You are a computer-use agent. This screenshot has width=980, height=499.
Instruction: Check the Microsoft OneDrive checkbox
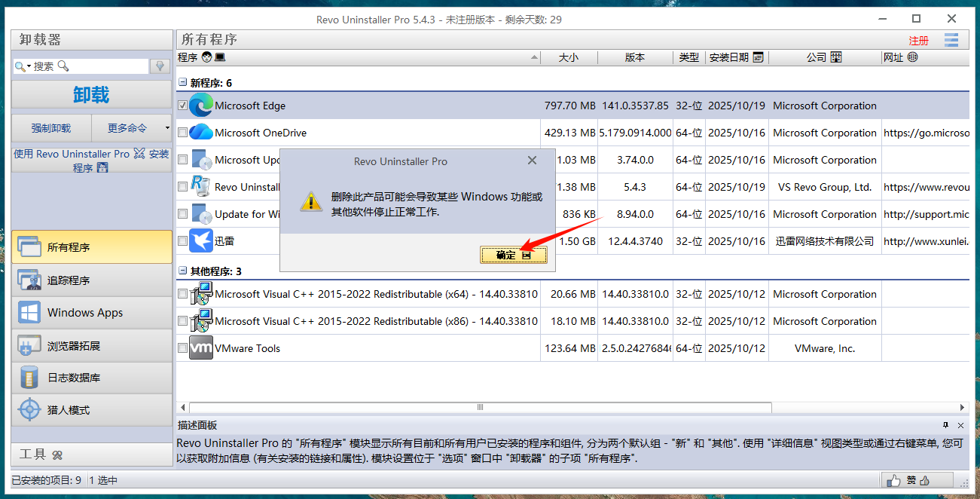(x=182, y=133)
